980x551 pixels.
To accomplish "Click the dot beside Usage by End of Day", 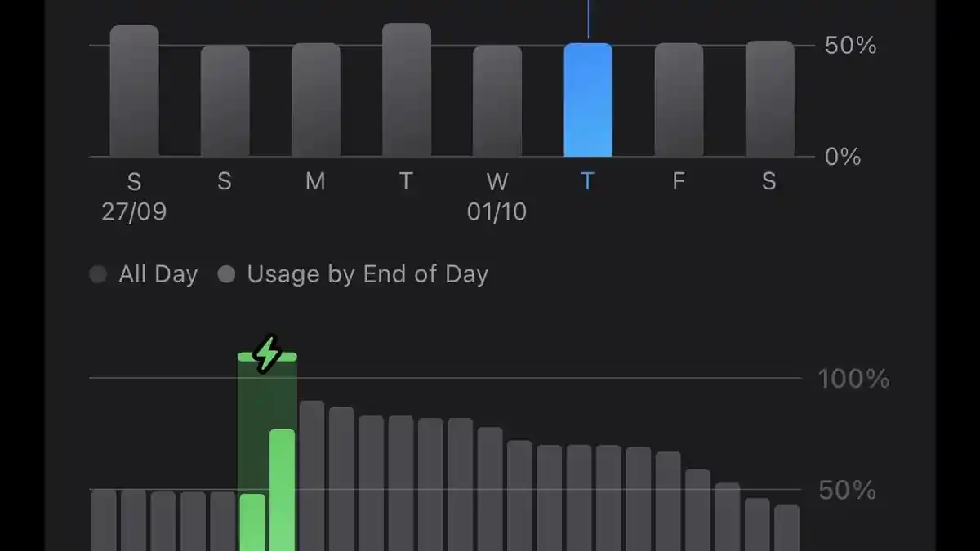I will pos(226,274).
